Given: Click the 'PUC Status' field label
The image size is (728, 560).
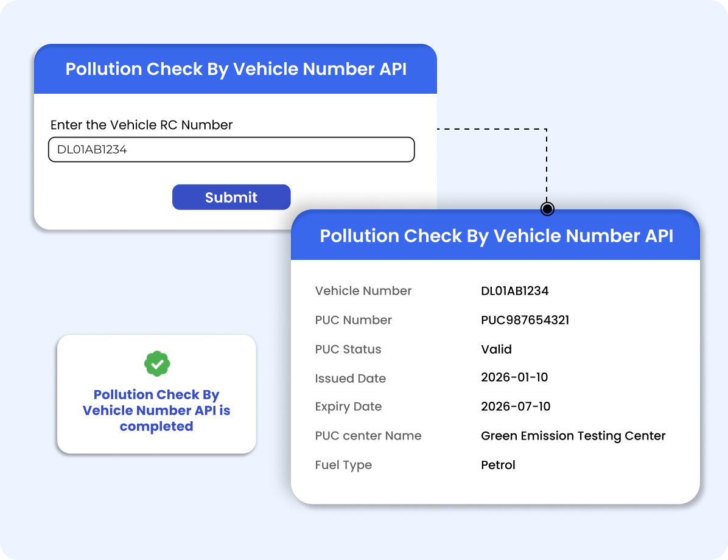Looking at the screenshot, I should [x=348, y=349].
